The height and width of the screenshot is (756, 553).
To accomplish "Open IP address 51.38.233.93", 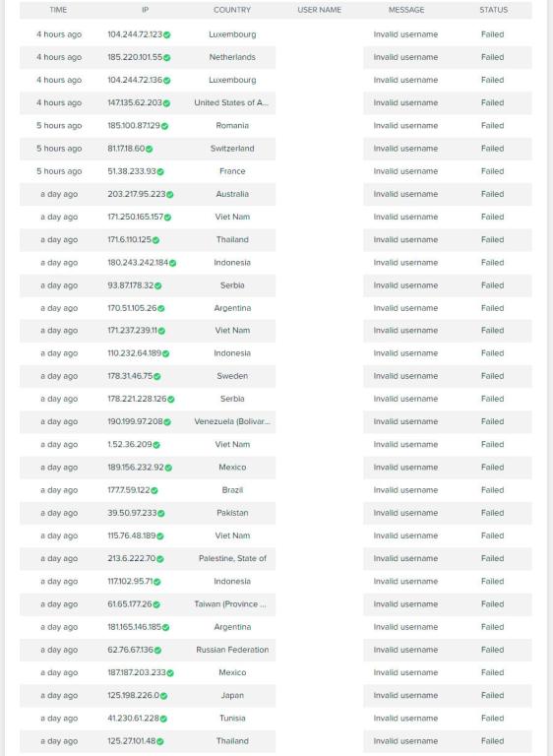I will tap(132, 171).
